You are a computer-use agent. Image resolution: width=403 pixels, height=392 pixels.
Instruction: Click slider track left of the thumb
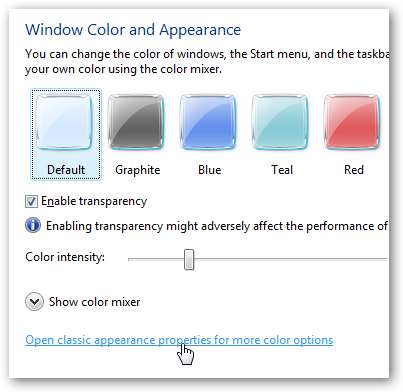pyautogui.click(x=156, y=259)
